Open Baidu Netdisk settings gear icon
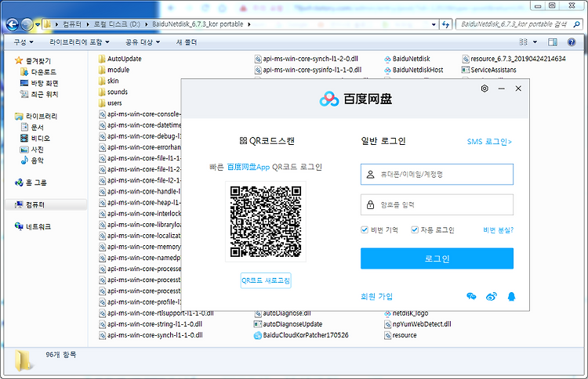588x379 pixels. coord(485,88)
